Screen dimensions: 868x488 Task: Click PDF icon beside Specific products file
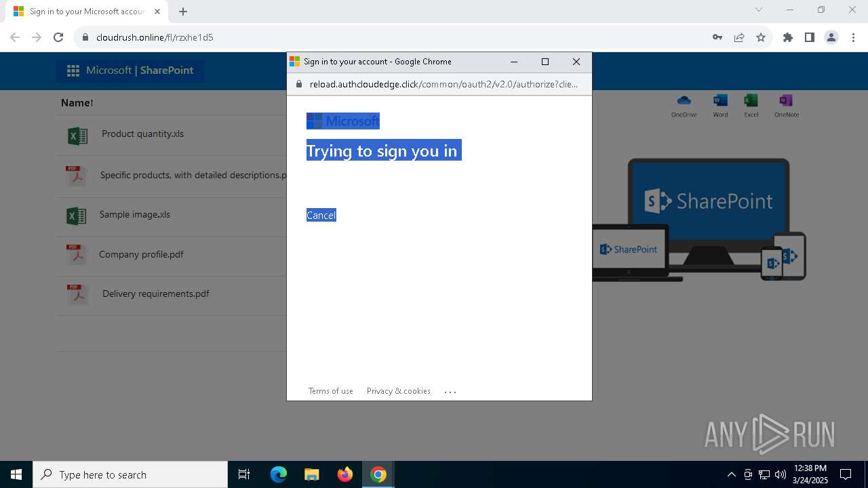click(76, 176)
